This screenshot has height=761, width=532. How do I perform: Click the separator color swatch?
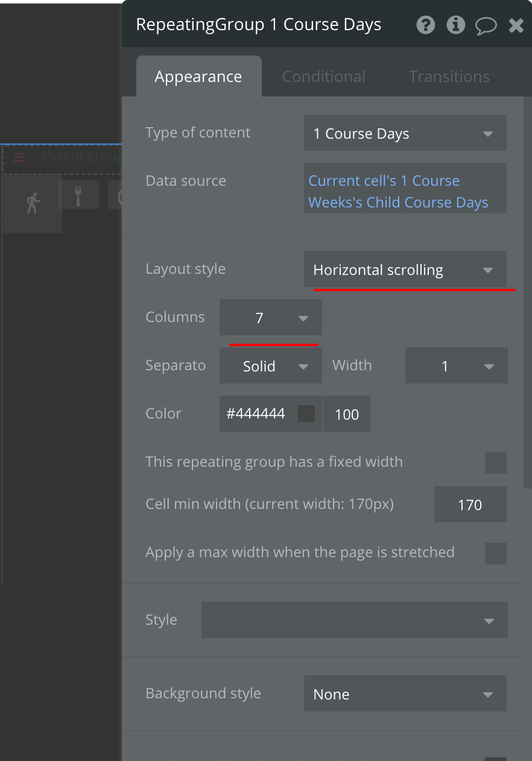pyautogui.click(x=306, y=414)
